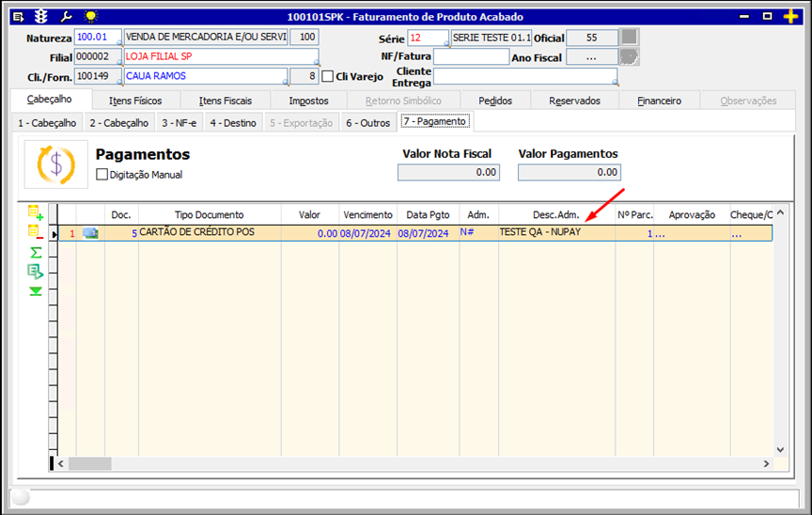Click the horizontal scrollbar right arrow
The image size is (812, 515).
pyautogui.click(x=767, y=463)
